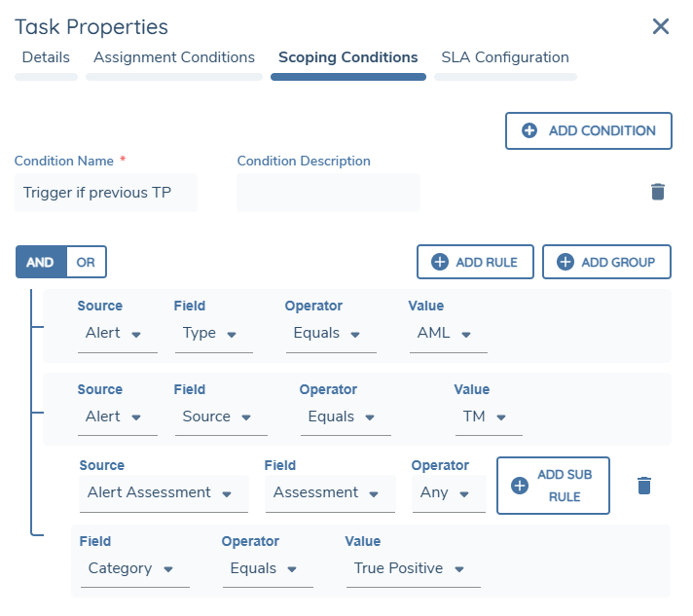The width and height of the screenshot is (693, 616).
Task: Close the Task Properties panel
Action: pos(661,26)
